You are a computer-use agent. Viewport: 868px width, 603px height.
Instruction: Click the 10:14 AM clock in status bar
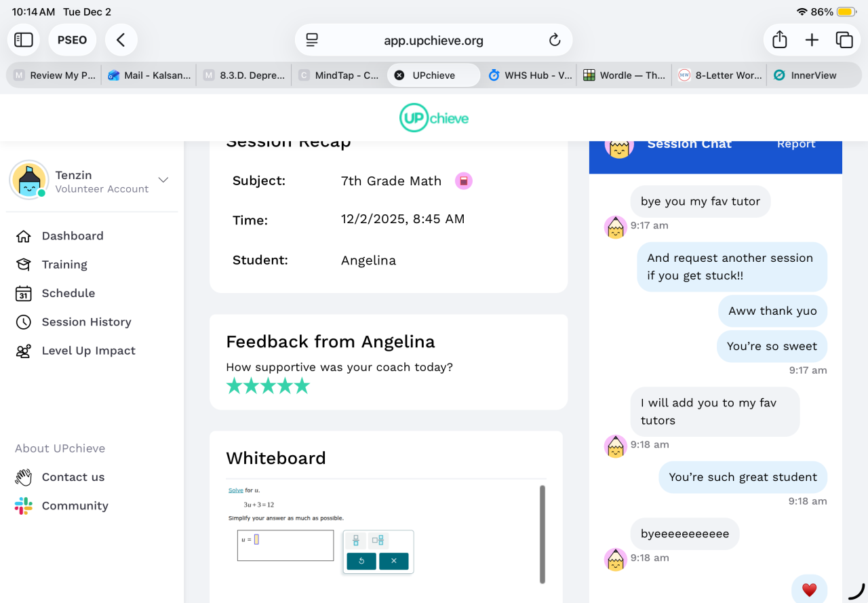[33, 12]
